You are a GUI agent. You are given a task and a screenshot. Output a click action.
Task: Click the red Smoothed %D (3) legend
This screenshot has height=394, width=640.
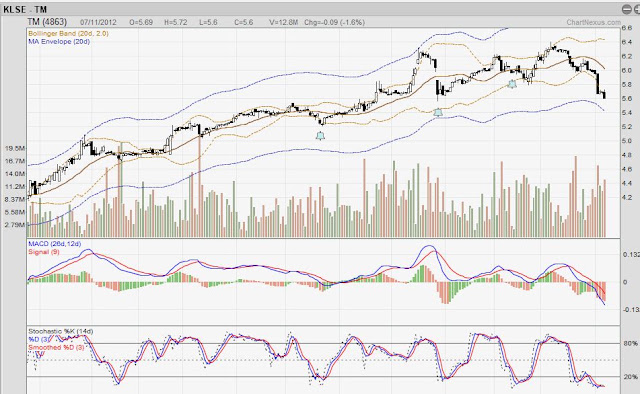(x=56, y=347)
